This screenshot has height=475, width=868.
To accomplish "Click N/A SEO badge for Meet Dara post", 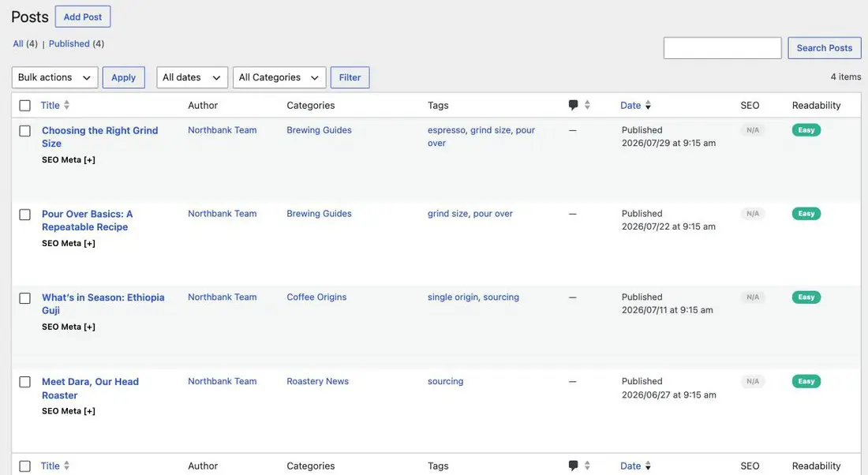I will 753,381.
